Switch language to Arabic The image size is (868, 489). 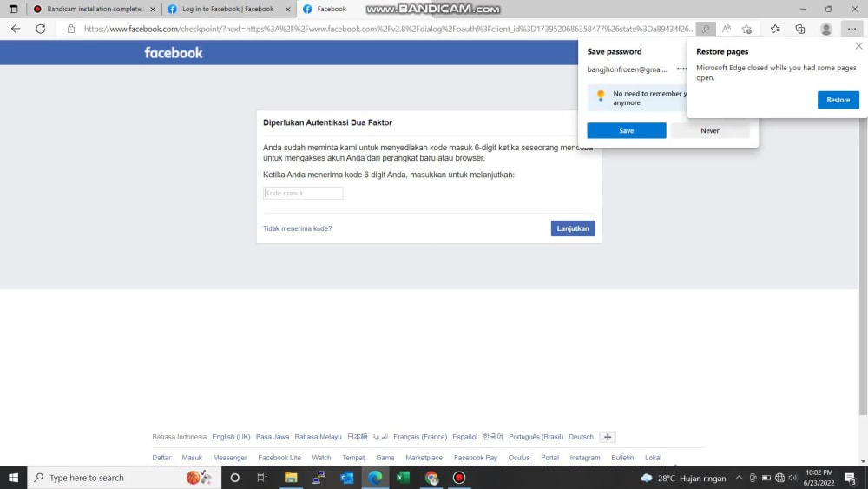(380, 437)
